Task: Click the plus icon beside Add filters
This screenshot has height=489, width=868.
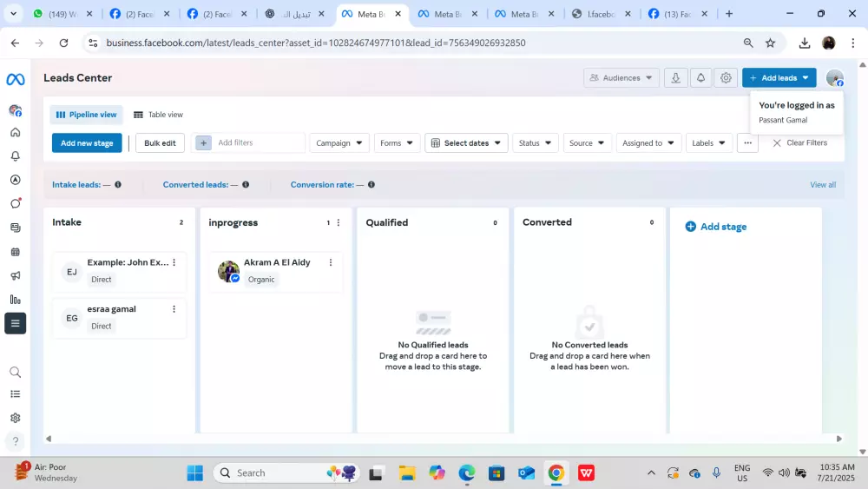Action: 203,143
